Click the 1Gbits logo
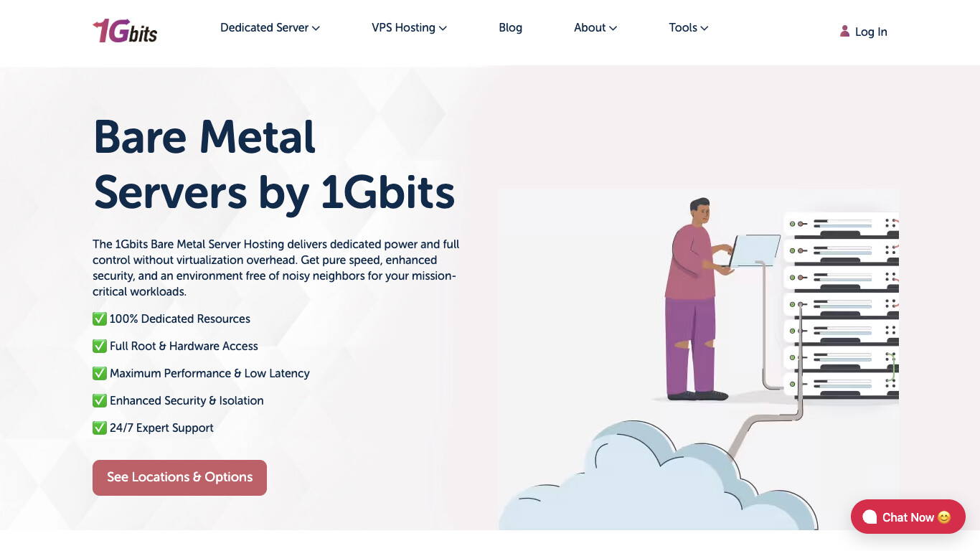This screenshot has height=551, width=980. (125, 31)
